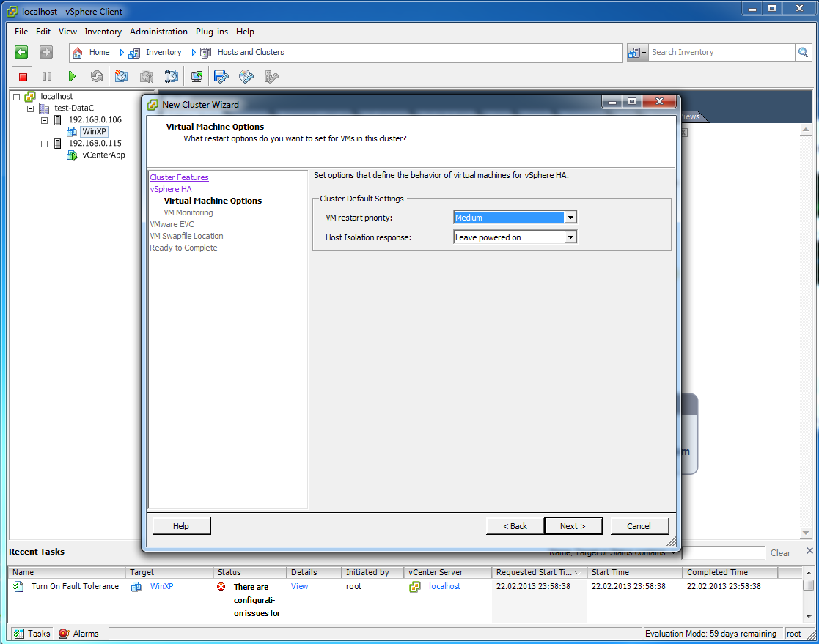Viewport: 819px width, 644px height.
Task: Click the Revert to Snapshot toolbar icon
Action: coord(147,77)
